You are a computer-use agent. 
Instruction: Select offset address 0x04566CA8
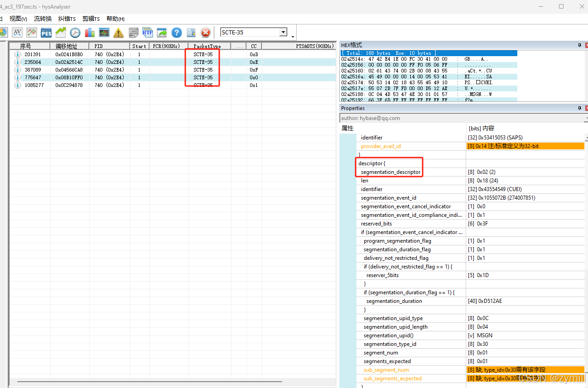pyautogui.click(x=70, y=70)
